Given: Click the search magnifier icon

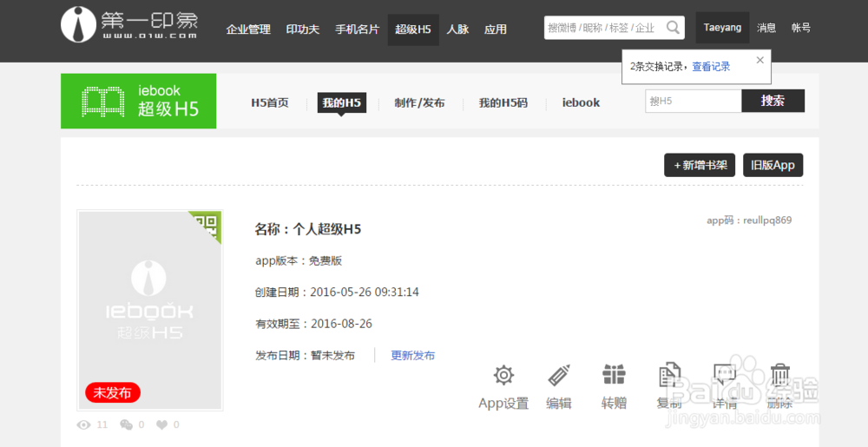Looking at the screenshot, I should tap(673, 27).
